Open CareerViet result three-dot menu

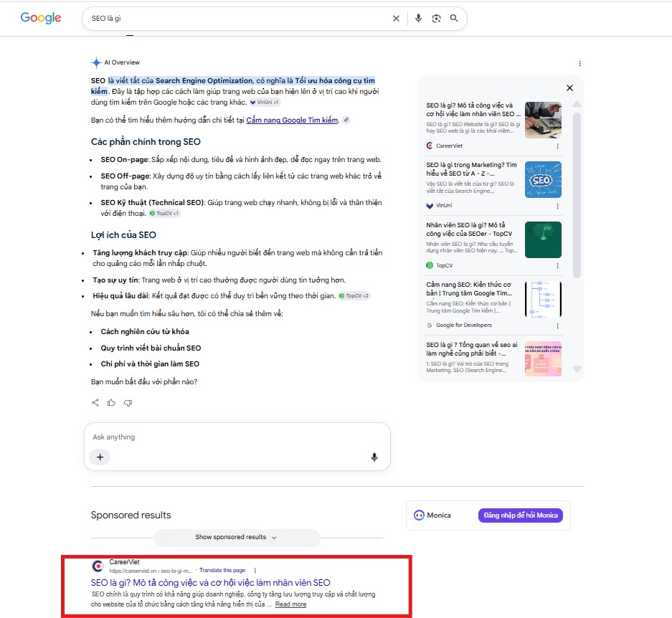[255, 571]
